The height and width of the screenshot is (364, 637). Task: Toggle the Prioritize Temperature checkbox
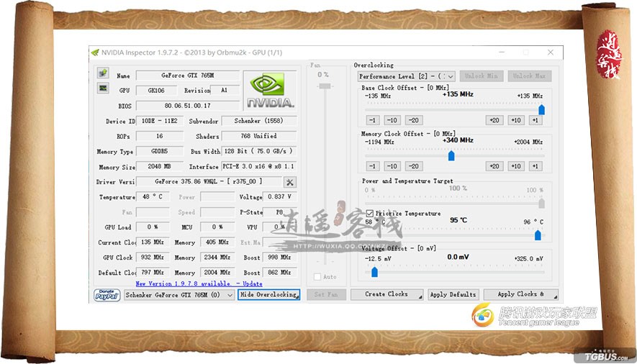[370, 214]
